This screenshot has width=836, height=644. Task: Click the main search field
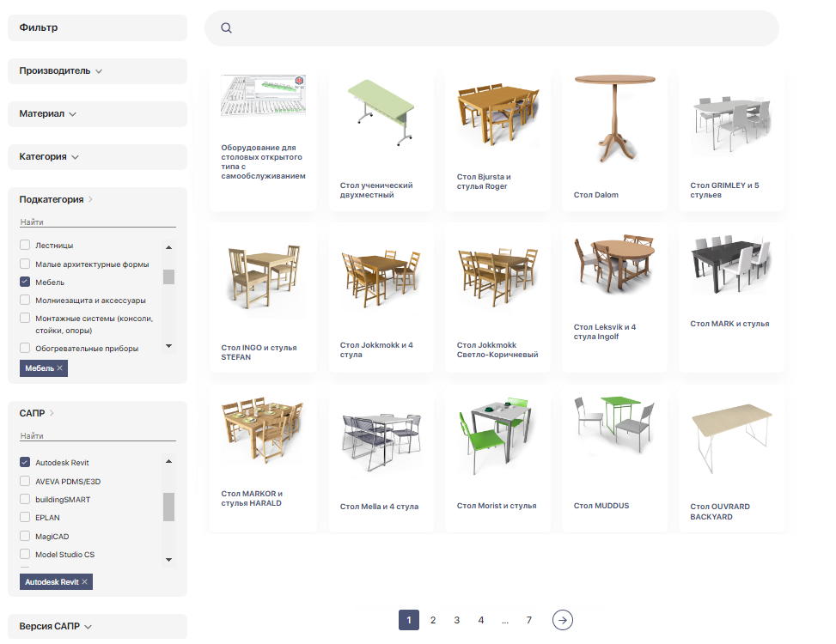coord(491,28)
